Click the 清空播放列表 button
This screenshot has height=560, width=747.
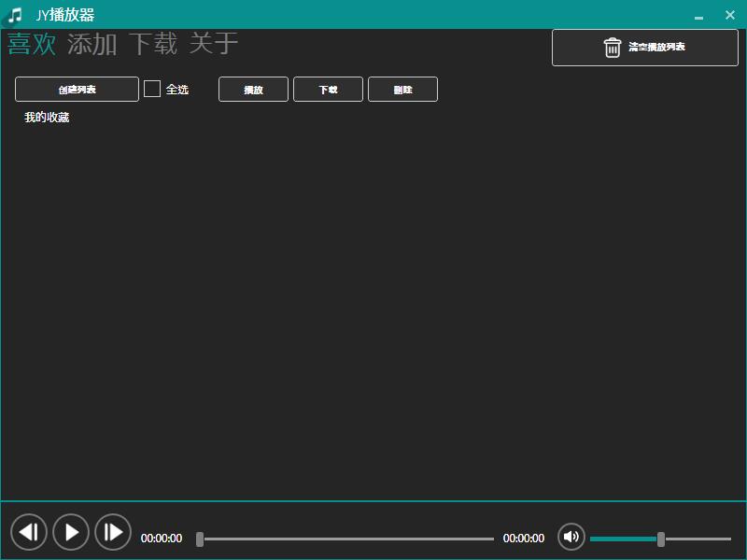click(644, 47)
